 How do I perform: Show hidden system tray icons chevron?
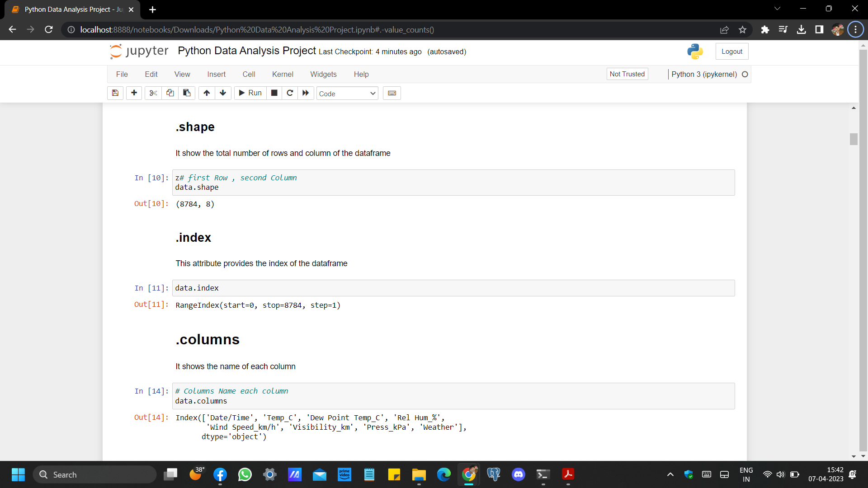(x=670, y=474)
